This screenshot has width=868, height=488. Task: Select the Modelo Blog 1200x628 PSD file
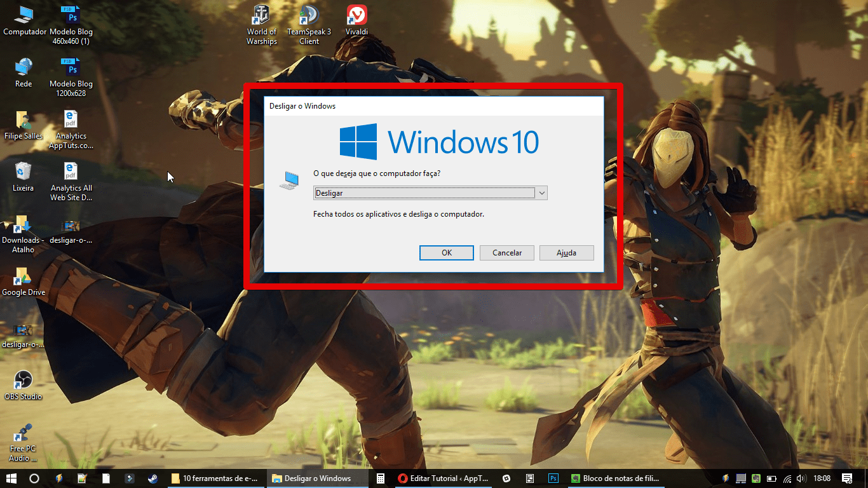click(71, 77)
